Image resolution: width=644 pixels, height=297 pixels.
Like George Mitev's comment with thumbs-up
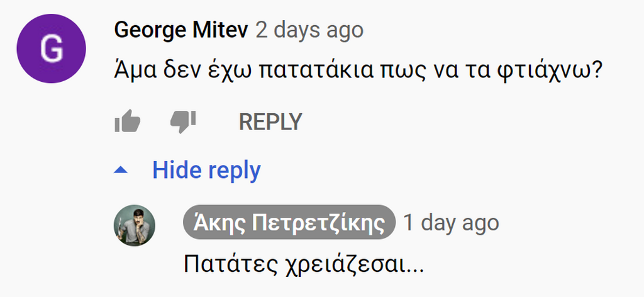coord(127,121)
